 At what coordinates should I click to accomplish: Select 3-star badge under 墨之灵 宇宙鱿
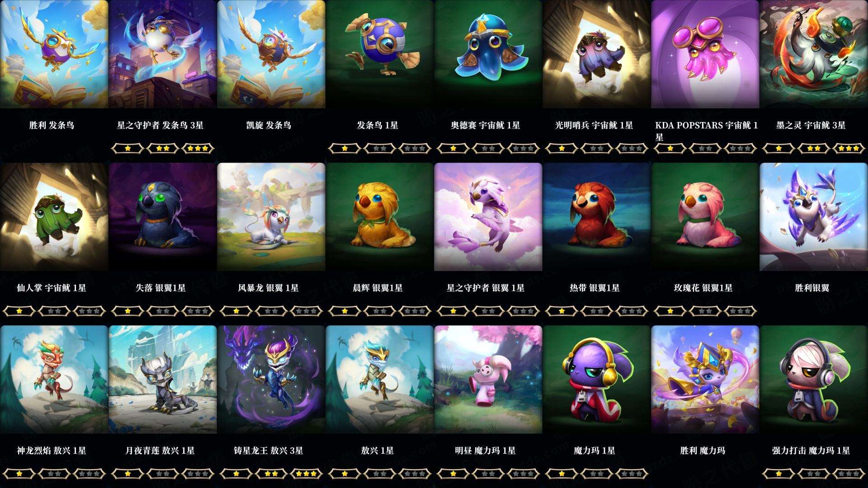(x=849, y=148)
